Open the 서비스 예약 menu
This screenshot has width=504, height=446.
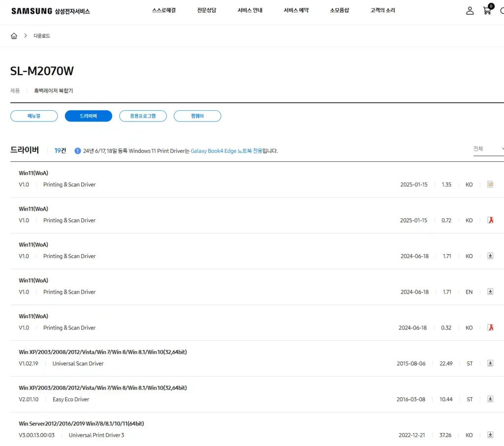tap(296, 10)
